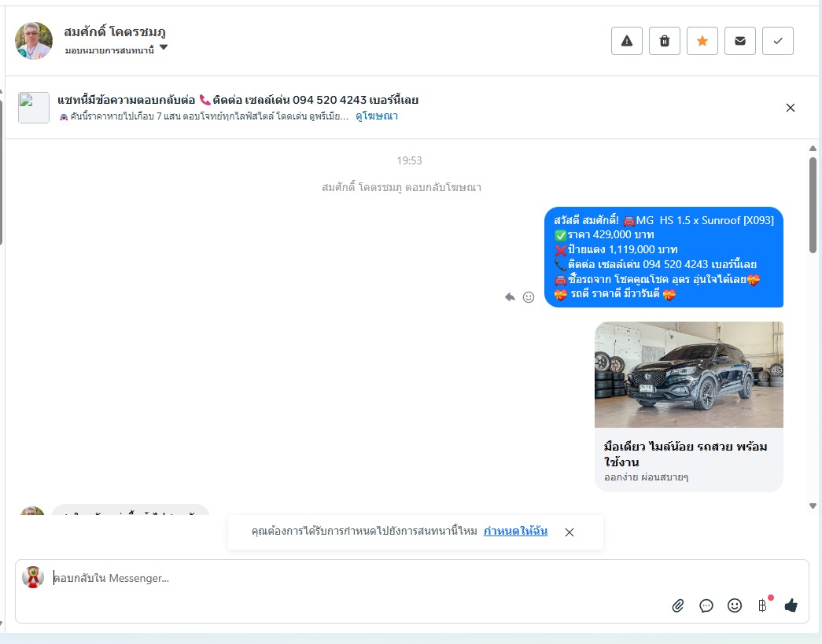This screenshot has height=644, width=822.
Task: Click the กำหนดให้ฉัน assign-to-me link
Action: click(x=515, y=532)
